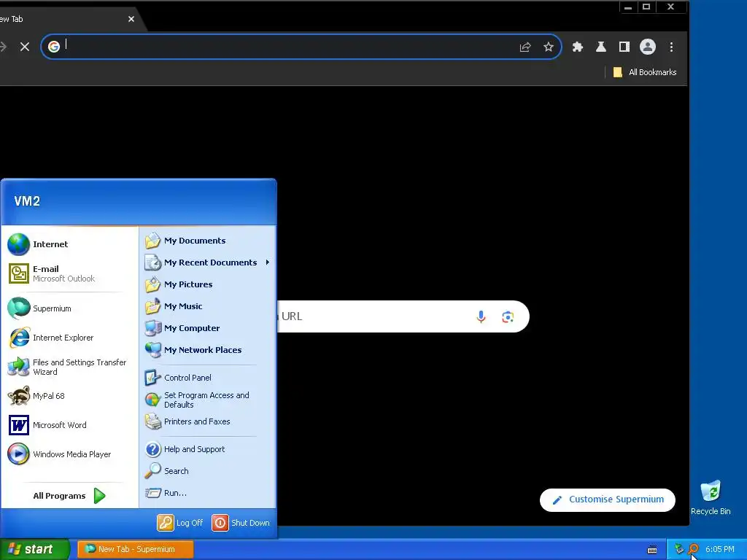This screenshot has height=560, width=747.
Task: Select Recycle Bin on desktop
Action: 711,497
